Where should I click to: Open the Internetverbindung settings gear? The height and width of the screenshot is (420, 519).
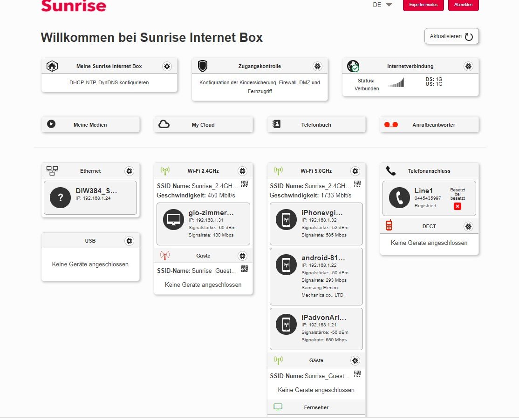[468, 66]
